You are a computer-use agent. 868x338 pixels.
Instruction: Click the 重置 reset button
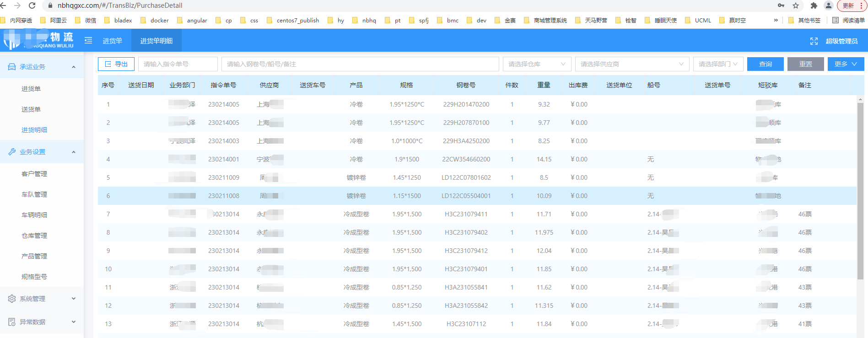pos(805,64)
